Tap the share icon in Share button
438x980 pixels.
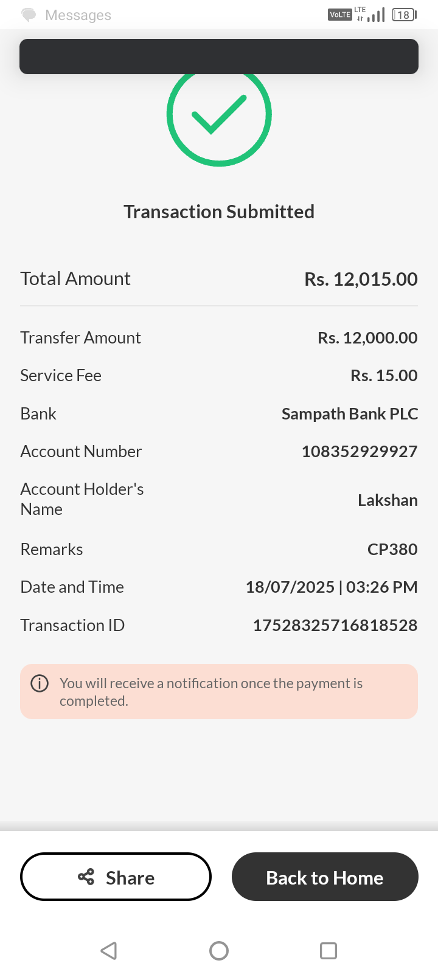click(x=86, y=877)
